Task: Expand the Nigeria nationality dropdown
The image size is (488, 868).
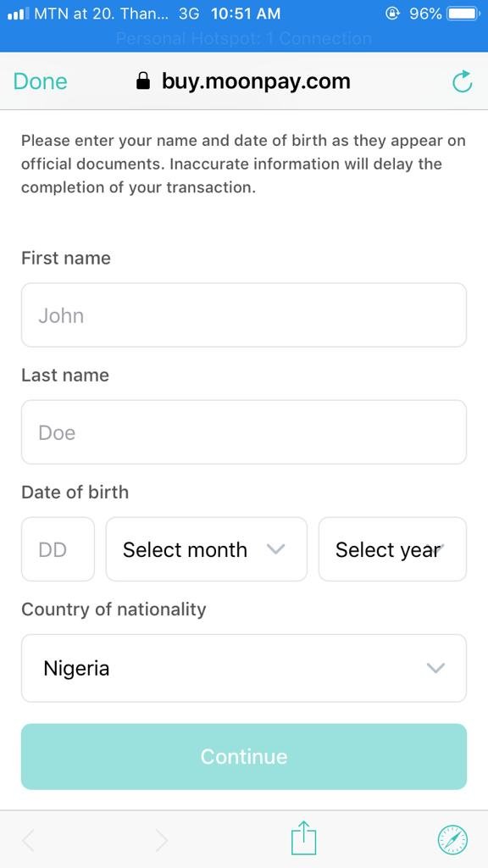Action: tap(244, 668)
